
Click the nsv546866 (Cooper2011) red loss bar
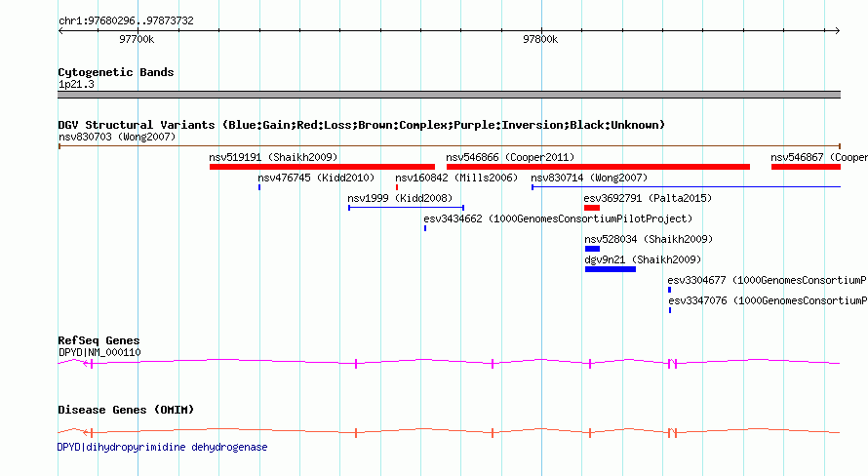(x=599, y=167)
